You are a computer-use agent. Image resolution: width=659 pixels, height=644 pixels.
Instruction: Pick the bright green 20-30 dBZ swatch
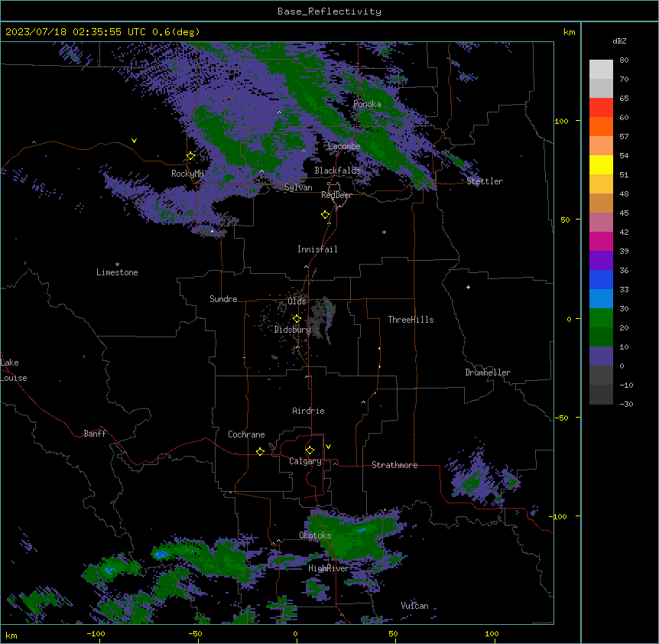tap(601, 318)
